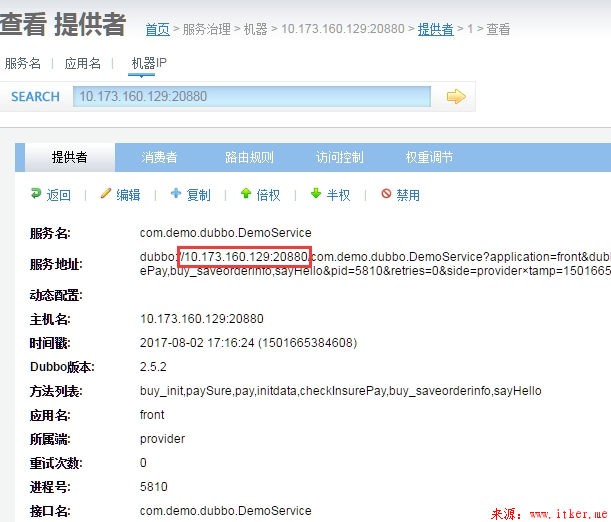
Task: Click the 10.173.160.129:20880 breadcrumb text
Action: (x=343, y=29)
